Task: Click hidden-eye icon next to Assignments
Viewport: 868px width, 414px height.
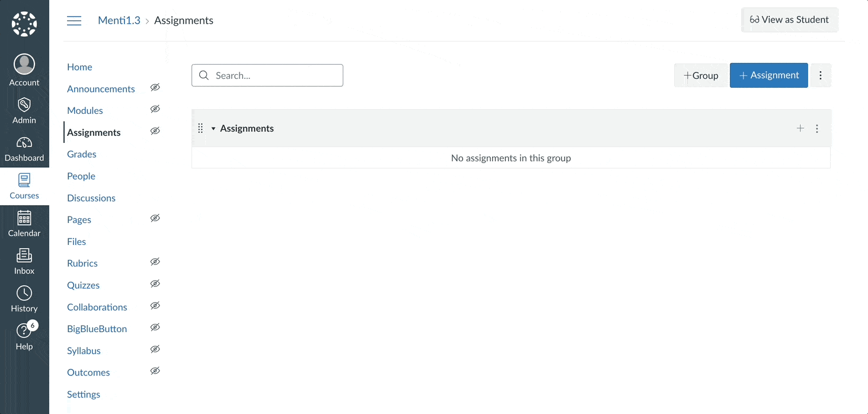Action: (155, 131)
